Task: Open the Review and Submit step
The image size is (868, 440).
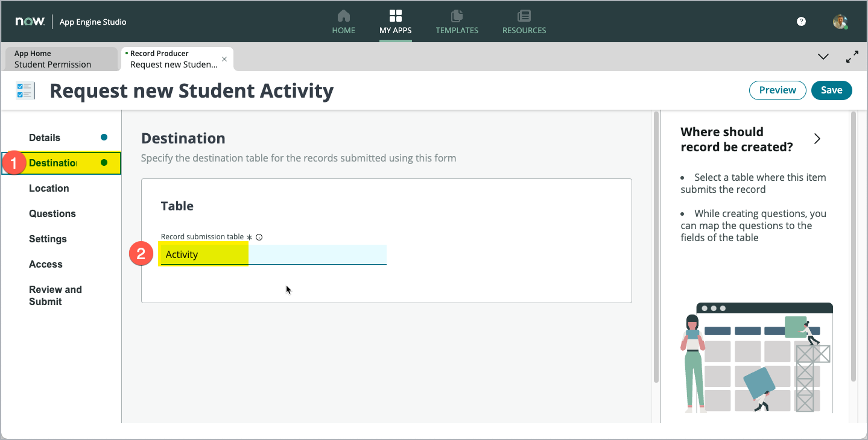Action: pyautogui.click(x=62, y=295)
